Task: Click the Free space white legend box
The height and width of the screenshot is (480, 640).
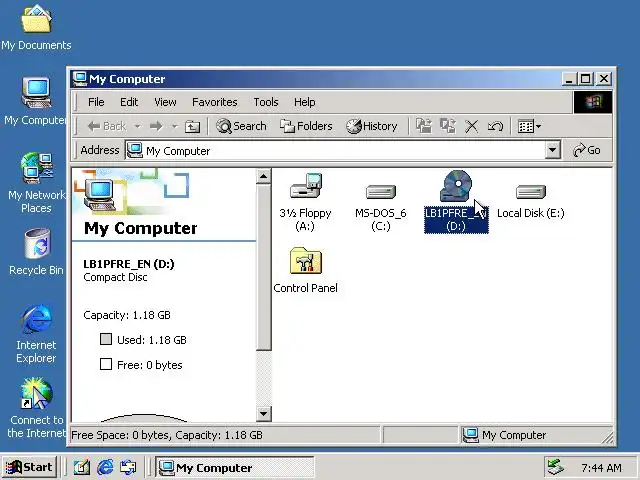Action: 106,364
